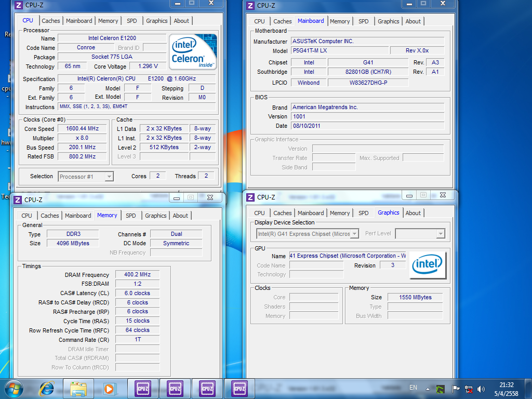Switch to third CPU-Z taskbar button
The width and height of the screenshot is (532, 399).
[207, 389]
